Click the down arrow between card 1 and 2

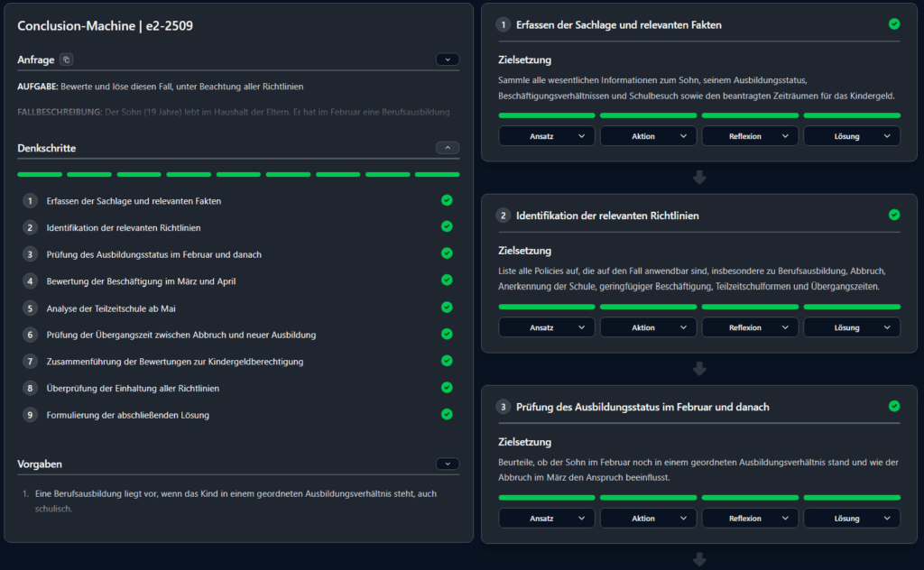pos(699,178)
